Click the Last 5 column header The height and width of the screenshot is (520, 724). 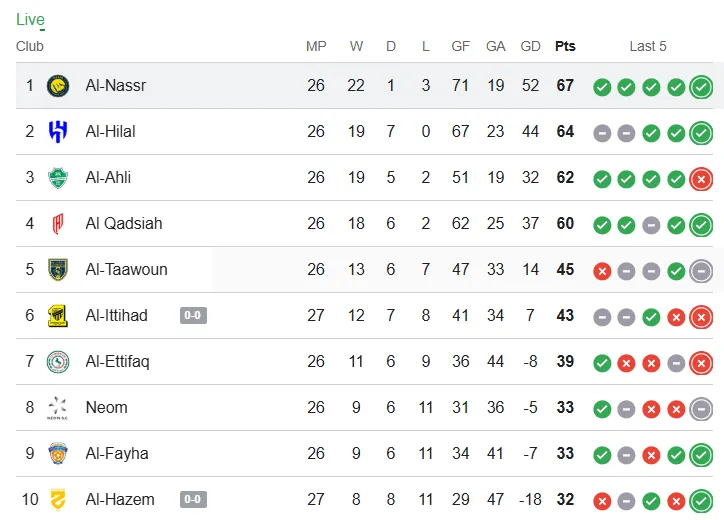[x=648, y=46]
